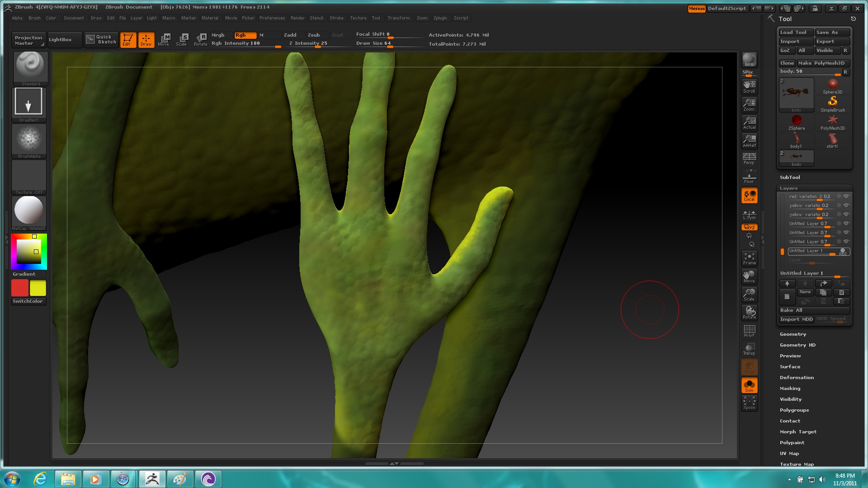This screenshot has height=488, width=868.
Task: Click the Frame view icon
Action: pos(749,258)
